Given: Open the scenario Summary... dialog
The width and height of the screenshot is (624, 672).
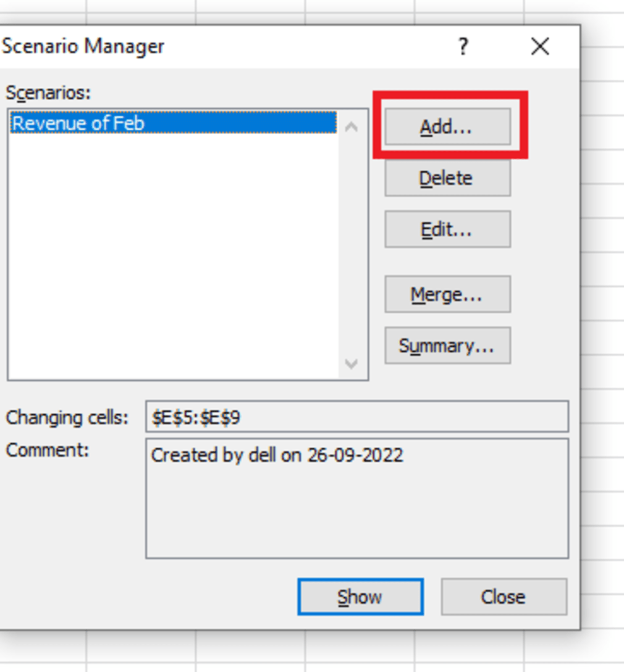Looking at the screenshot, I should tap(447, 346).
